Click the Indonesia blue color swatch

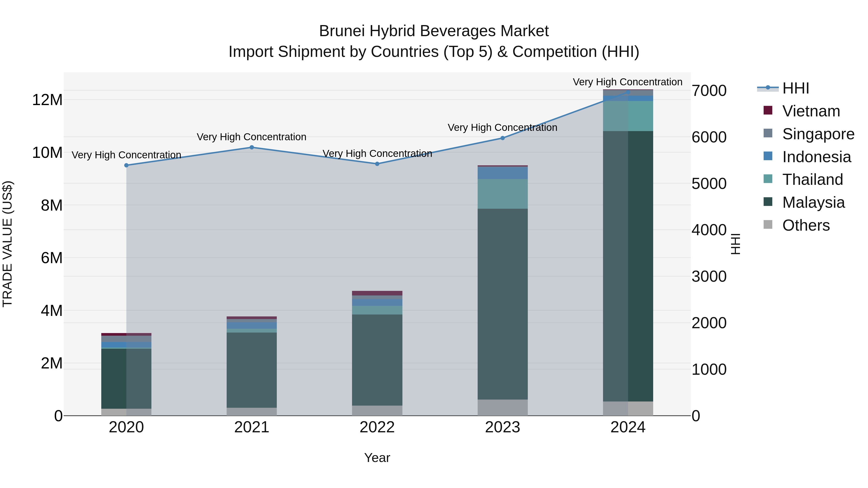[768, 156]
